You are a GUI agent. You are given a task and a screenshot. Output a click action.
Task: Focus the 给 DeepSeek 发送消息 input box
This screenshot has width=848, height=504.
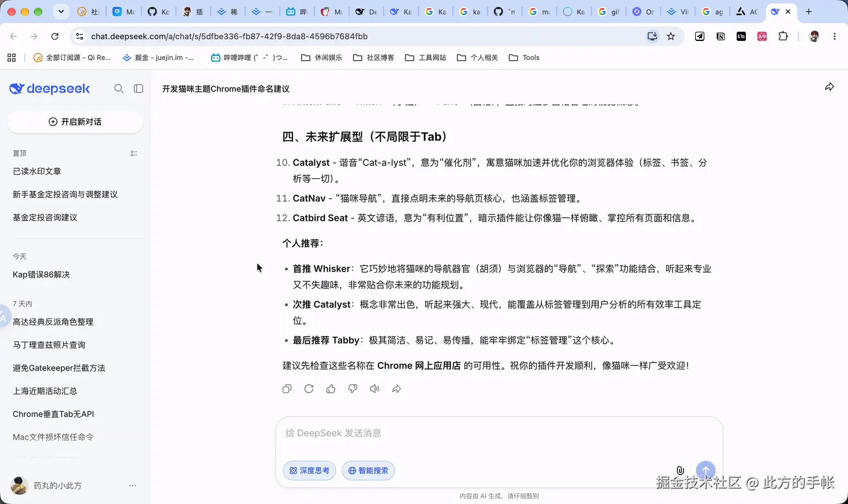499,433
